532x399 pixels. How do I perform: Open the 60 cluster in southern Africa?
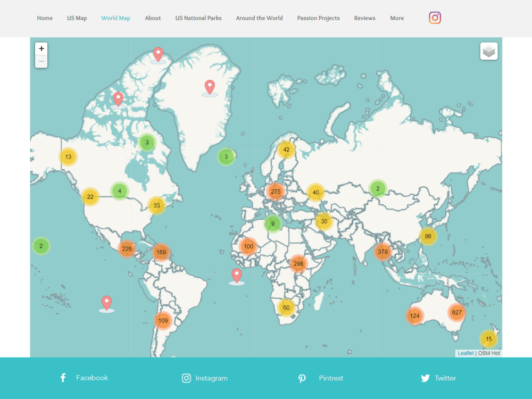(286, 307)
